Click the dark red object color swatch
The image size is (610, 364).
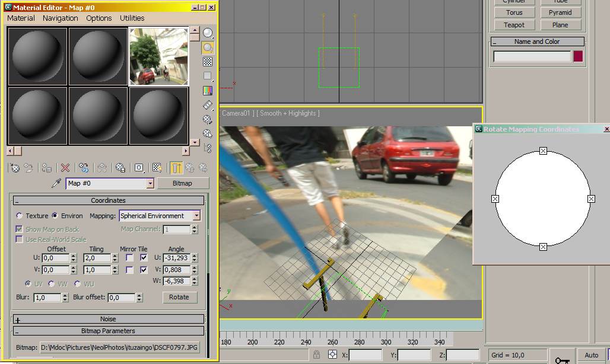tap(578, 56)
